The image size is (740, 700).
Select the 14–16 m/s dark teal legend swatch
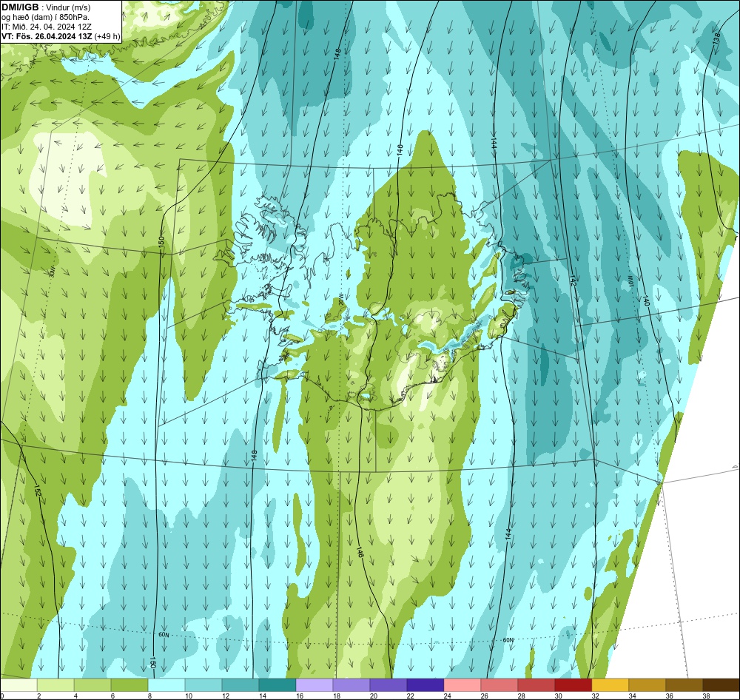coord(277,685)
